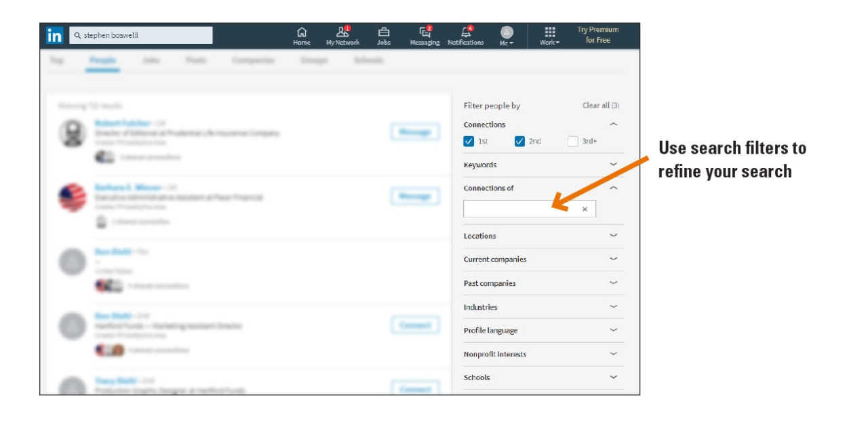
Task: Open the Messaging icon
Action: (425, 33)
